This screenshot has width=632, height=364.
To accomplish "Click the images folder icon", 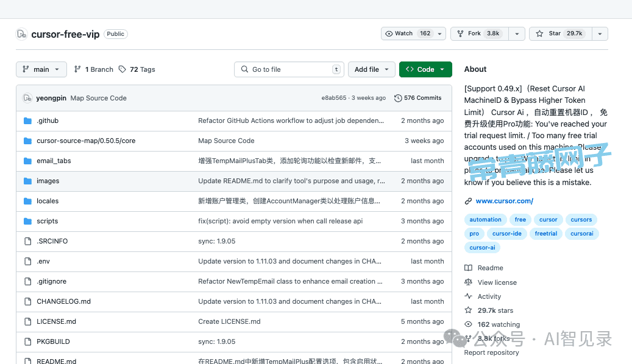I will (27, 181).
